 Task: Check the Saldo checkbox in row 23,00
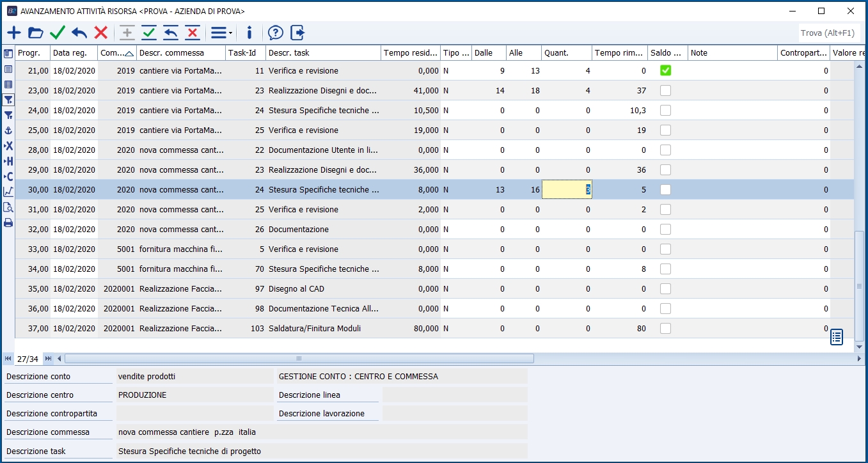point(666,91)
